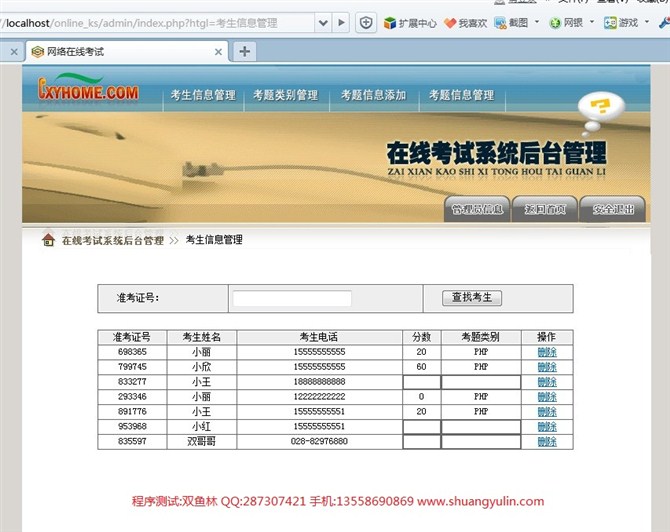Click the 返回首页 button
The height and width of the screenshot is (532, 670).
click(545, 209)
